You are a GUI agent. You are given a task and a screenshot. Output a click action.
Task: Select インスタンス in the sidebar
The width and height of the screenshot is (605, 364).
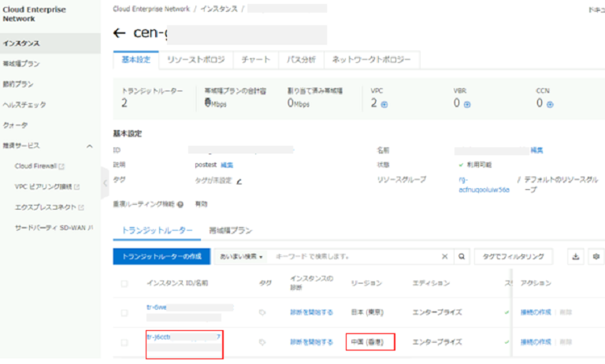pyautogui.click(x=50, y=43)
